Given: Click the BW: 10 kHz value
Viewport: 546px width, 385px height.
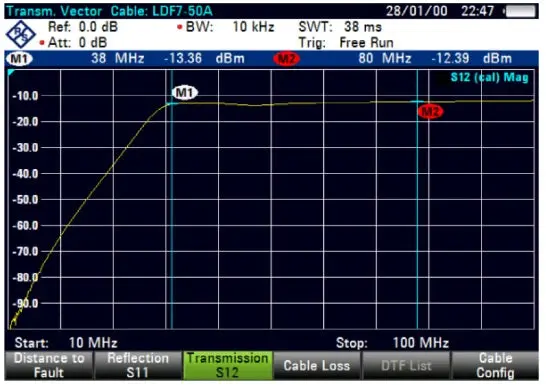Looking at the screenshot, I should 230,27.
